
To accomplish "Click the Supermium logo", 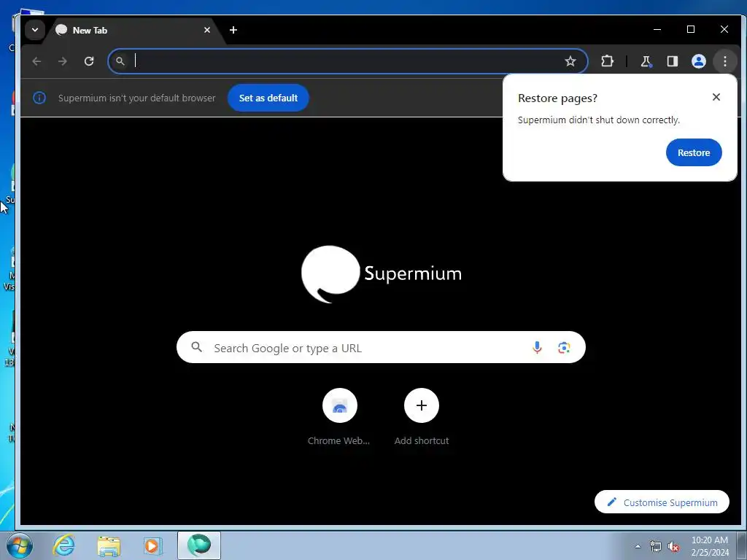I will pyautogui.click(x=381, y=274).
